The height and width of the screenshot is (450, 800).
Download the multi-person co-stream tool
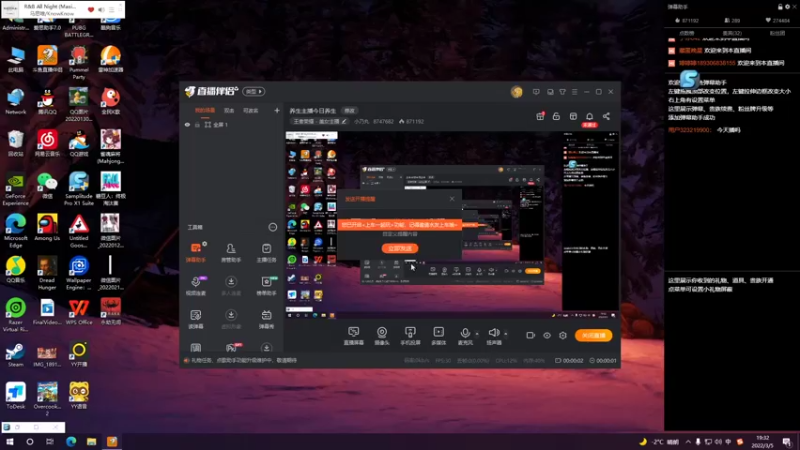click(231, 286)
